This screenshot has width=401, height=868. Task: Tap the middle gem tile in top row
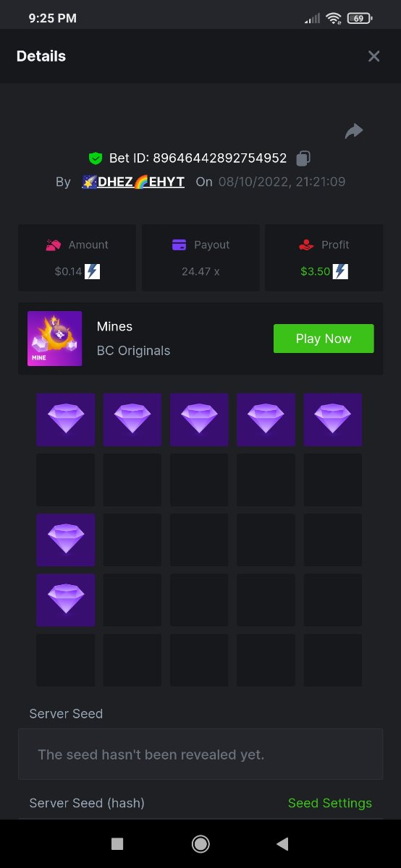tap(199, 420)
